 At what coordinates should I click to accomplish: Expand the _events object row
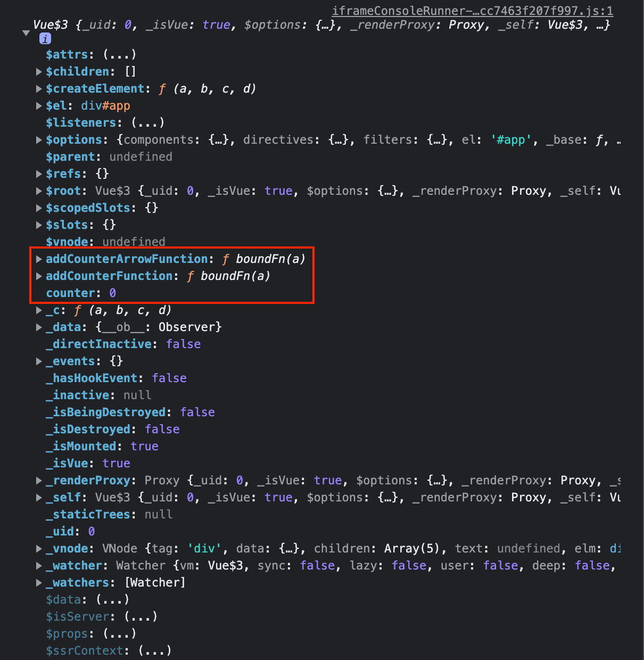[39, 361]
